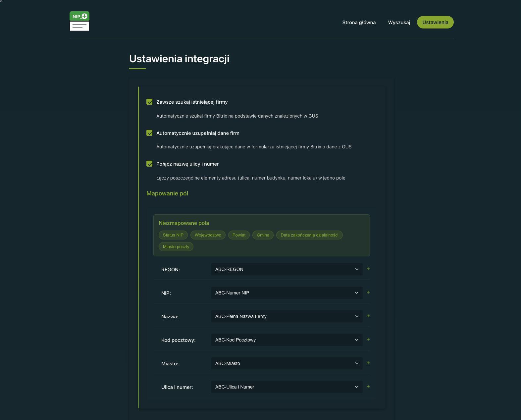Click the plus icon in Nazwa row
521x420 pixels.
[368, 316]
